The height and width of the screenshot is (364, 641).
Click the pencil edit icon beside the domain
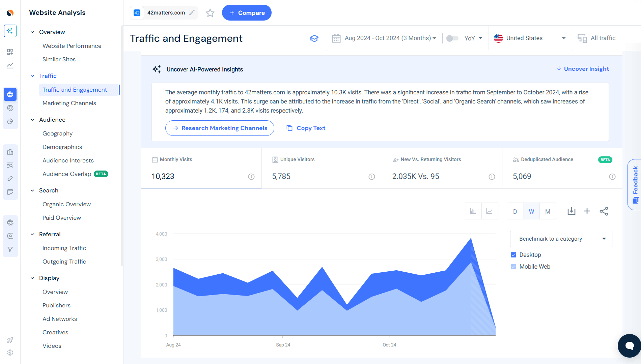tap(192, 13)
